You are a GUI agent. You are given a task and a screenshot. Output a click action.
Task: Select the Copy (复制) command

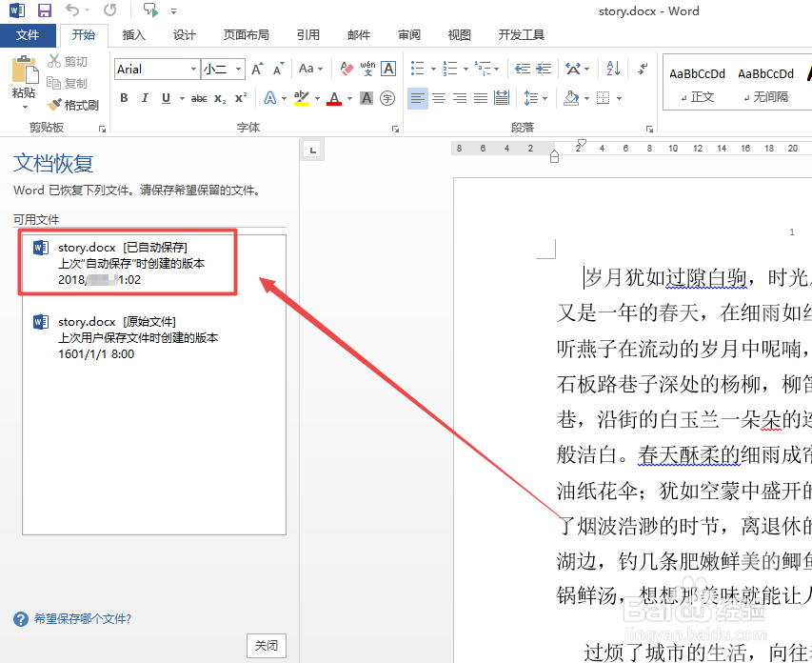coord(68,83)
